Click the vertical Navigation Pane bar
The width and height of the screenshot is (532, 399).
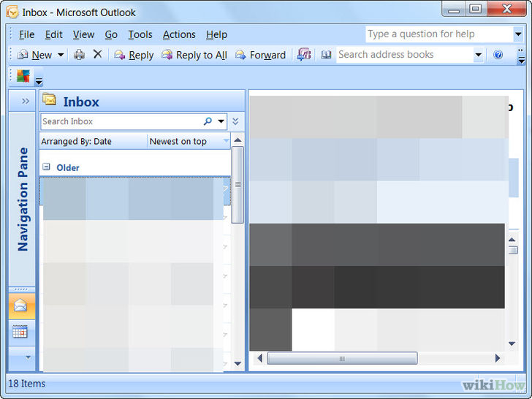[x=23, y=199]
